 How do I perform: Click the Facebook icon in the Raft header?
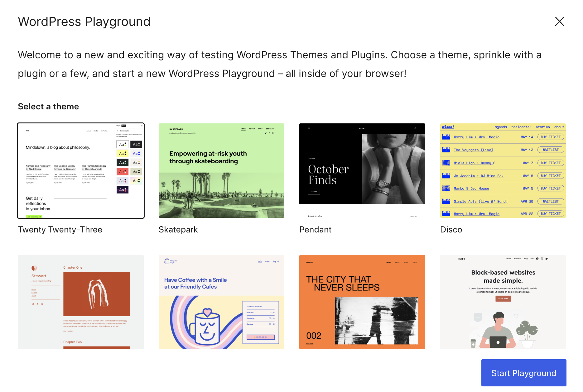point(537,259)
